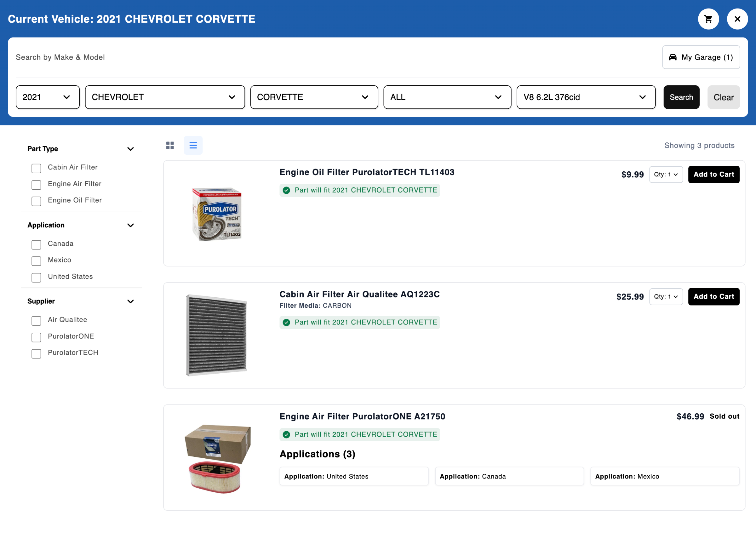Add the TL11403 oil filter to cart

tap(713, 174)
